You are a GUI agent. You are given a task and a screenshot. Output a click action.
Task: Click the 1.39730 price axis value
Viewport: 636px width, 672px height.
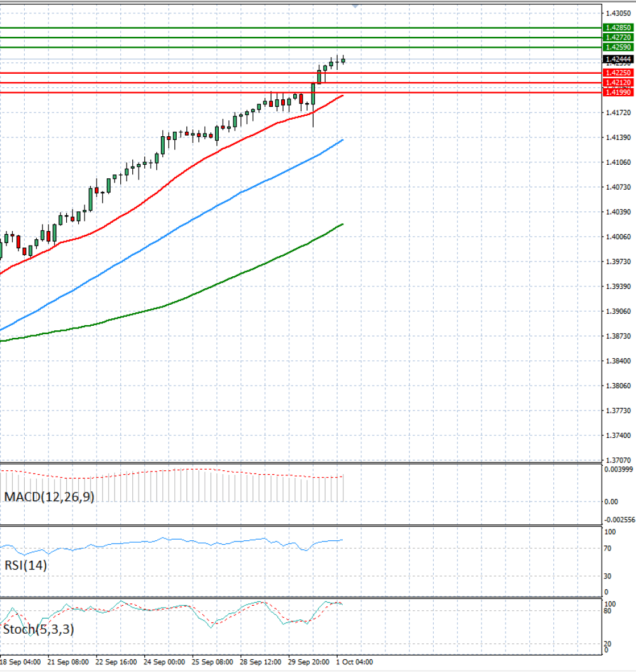point(618,262)
